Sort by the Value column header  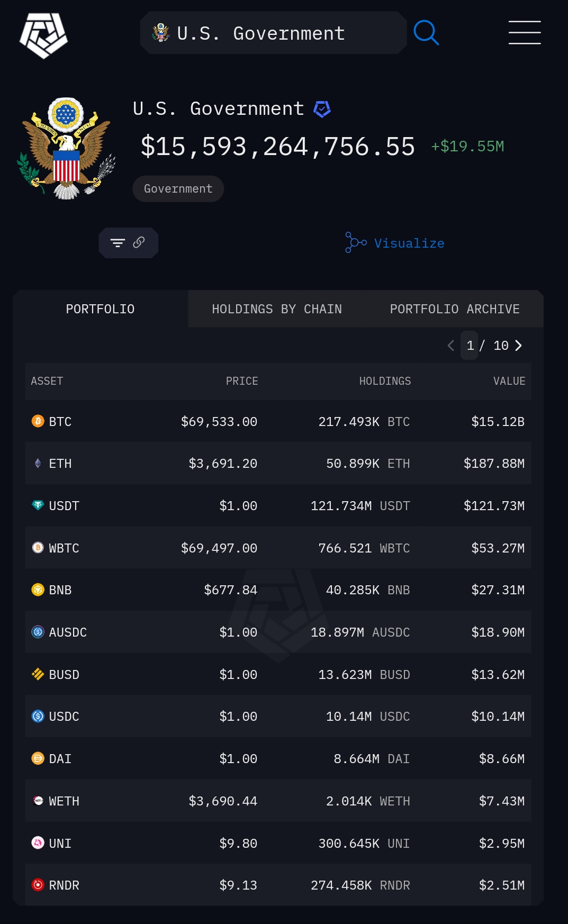[x=509, y=381]
